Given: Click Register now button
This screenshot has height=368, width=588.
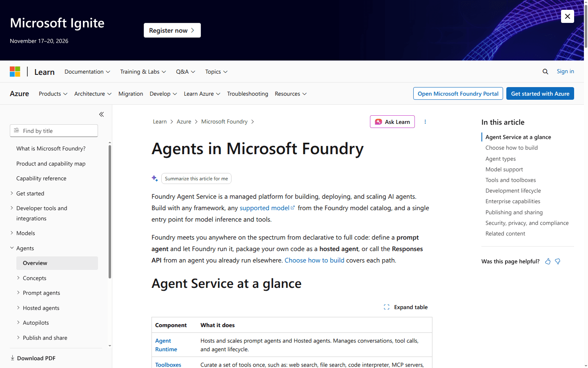Looking at the screenshot, I should 172,30.
